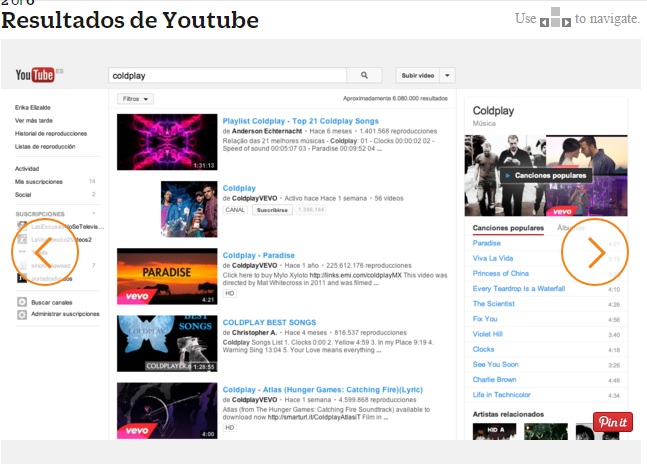Image resolution: width=647 pixels, height=464 pixels.
Task: Click the coldplay search input field
Action: click(x=228, y=75)
